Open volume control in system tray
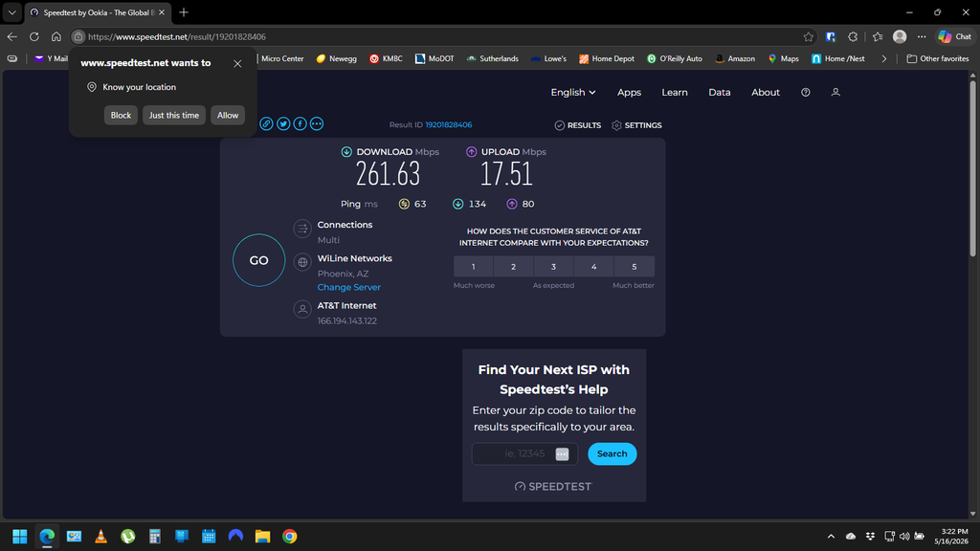The width and height of the screenshot is (980, 551). [904, 536]
